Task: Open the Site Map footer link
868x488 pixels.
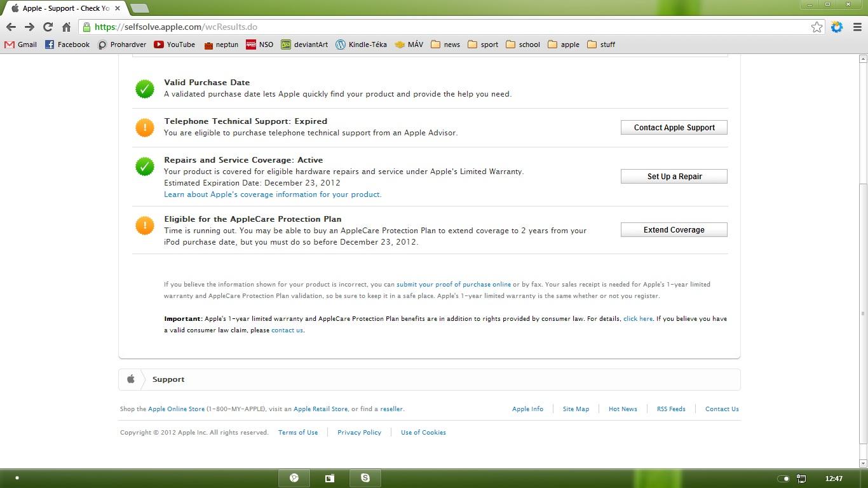Action: click(576, 409)
